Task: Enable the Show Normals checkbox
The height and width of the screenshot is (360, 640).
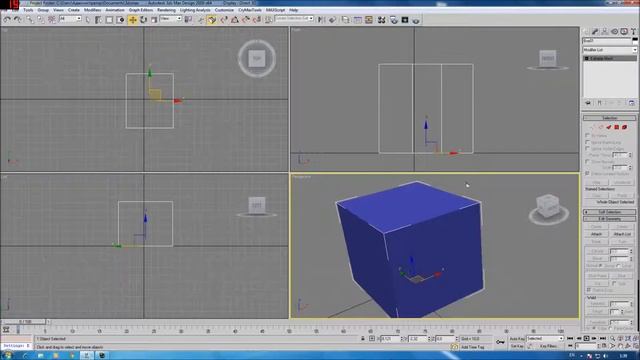Action: pos(587,162)
